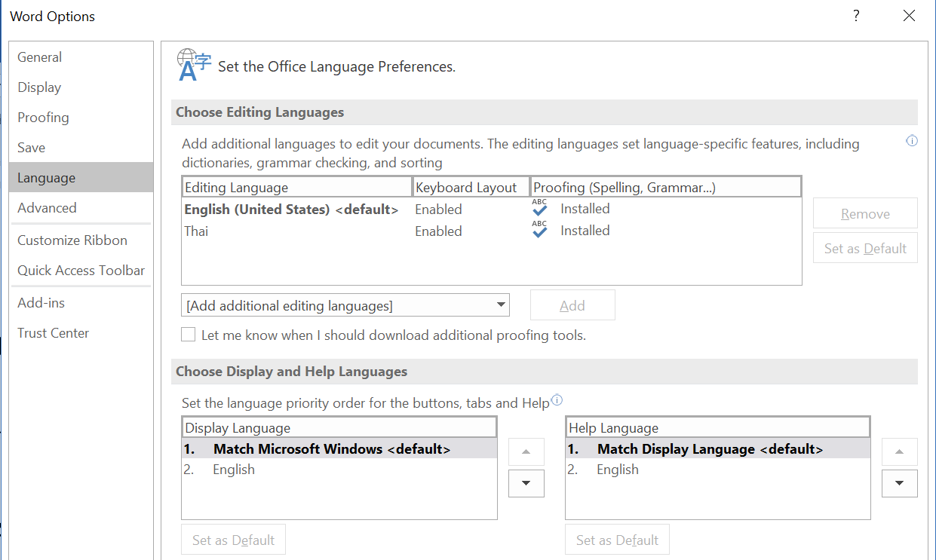Select the Thai editing language row
The width and height of the screenshot is (936, 560).
pyautogui.click(x=197, y=231)
